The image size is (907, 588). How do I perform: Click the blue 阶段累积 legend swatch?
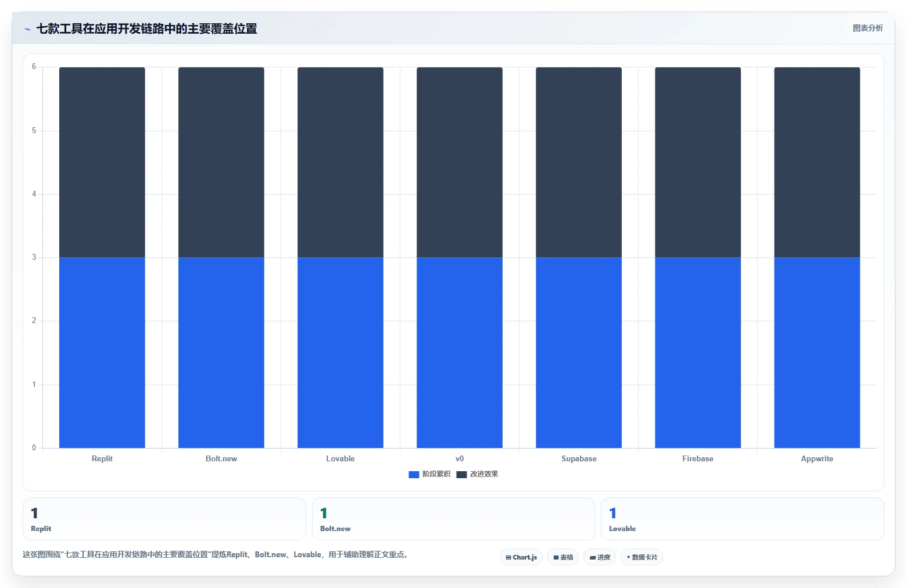coord(414,475)
